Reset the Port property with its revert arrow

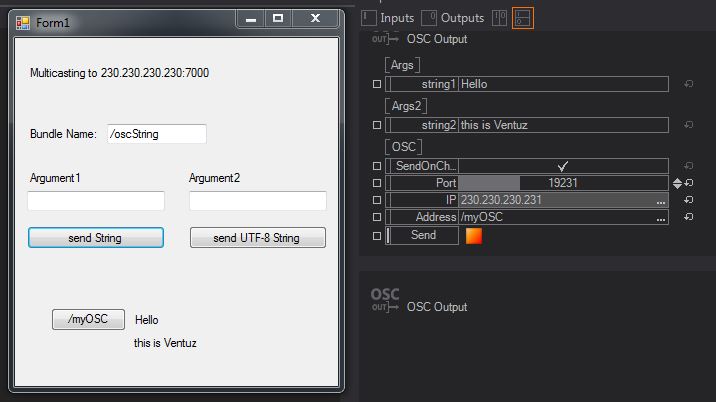pos(689,183)
